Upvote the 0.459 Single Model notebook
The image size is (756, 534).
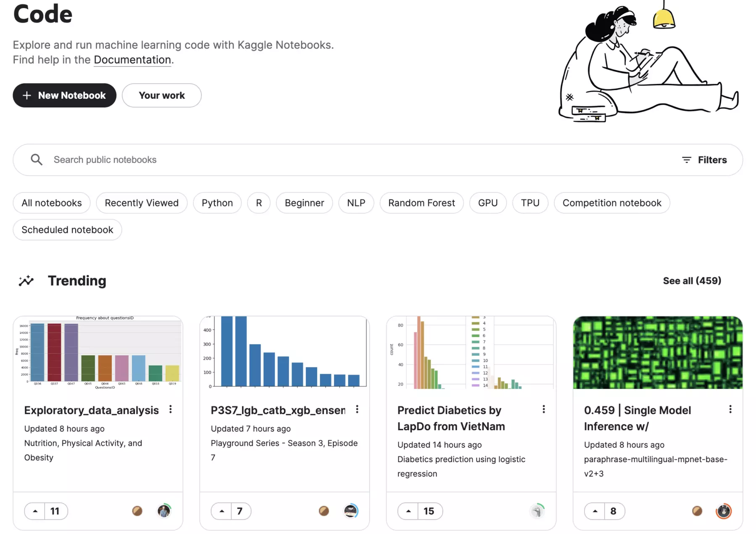click(x=595, y=511)
